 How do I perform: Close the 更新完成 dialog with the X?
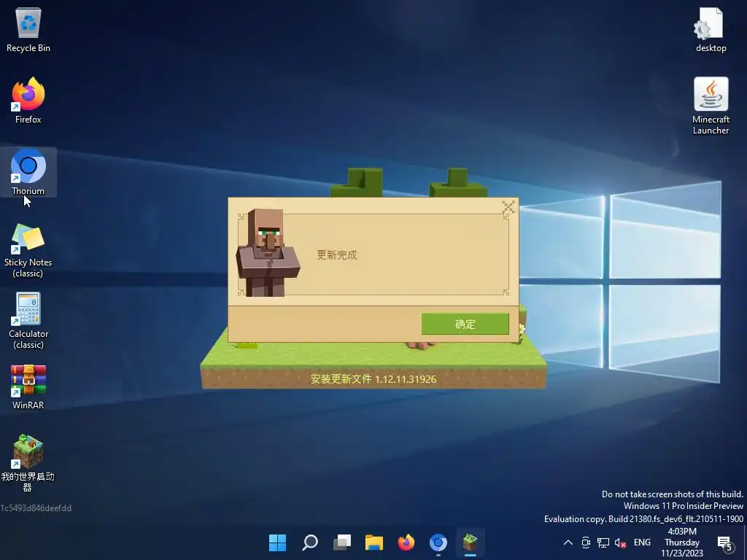(x=508, y=207)
